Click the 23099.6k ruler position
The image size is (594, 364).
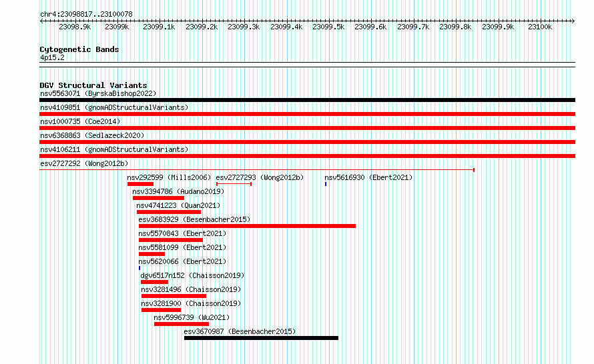pyautogui.click(x=370, y=27)
